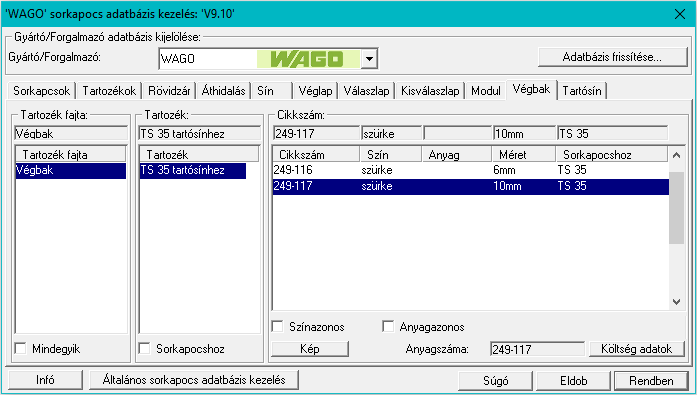This screenshot has width=697, height=395.
Task: Select Végbak in Tartozék fajta list
Action: coord(71,170)
